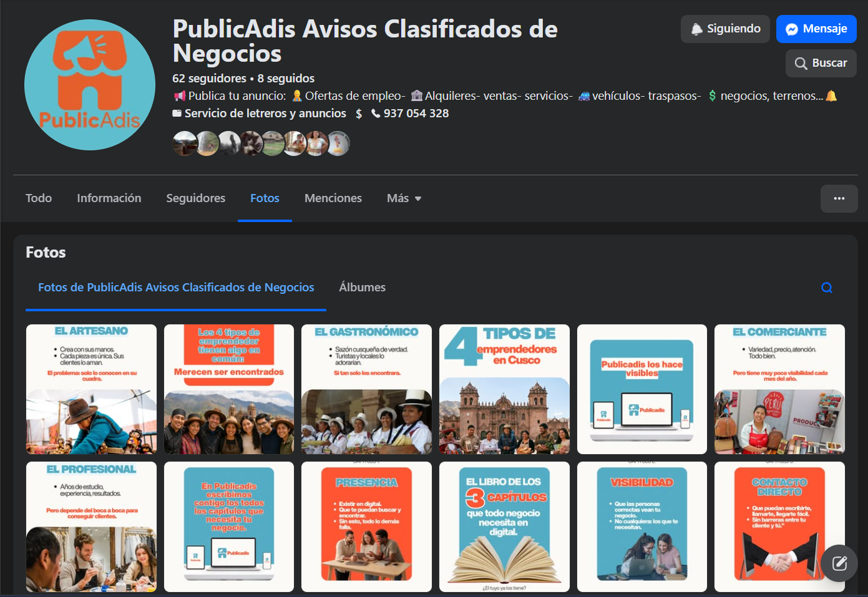Switch to the Todo tab
The height and width of the screenshot is (597, 868).
pyautogui.click(x=39, y=198)
